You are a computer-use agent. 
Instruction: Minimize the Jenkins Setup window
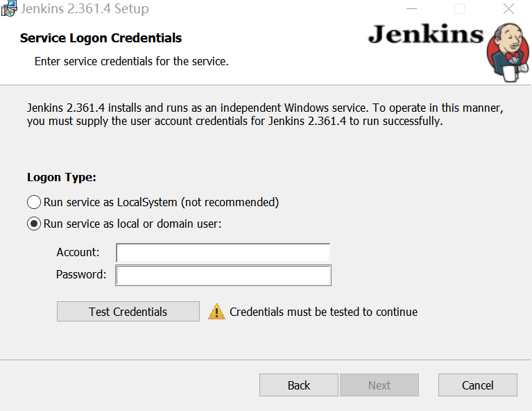pos(411,9)
